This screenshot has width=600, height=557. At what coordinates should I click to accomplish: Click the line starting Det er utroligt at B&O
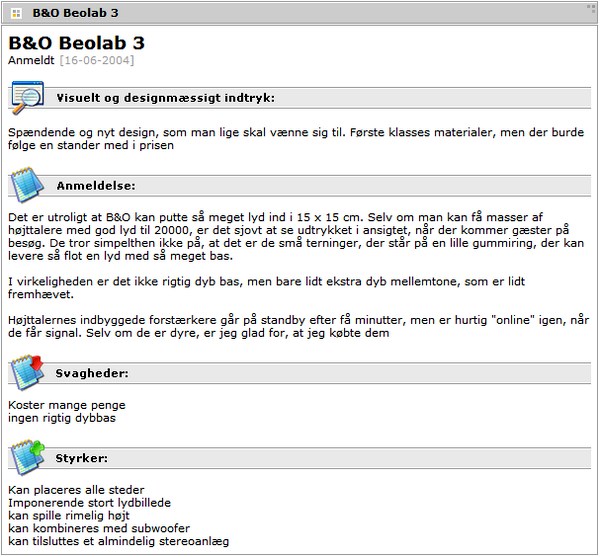[276, 217]
